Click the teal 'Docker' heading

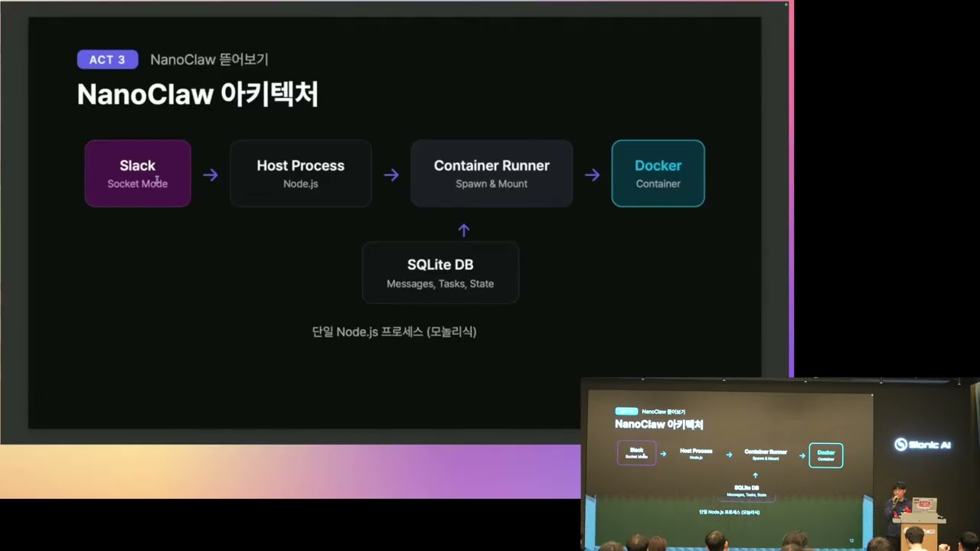658,165
